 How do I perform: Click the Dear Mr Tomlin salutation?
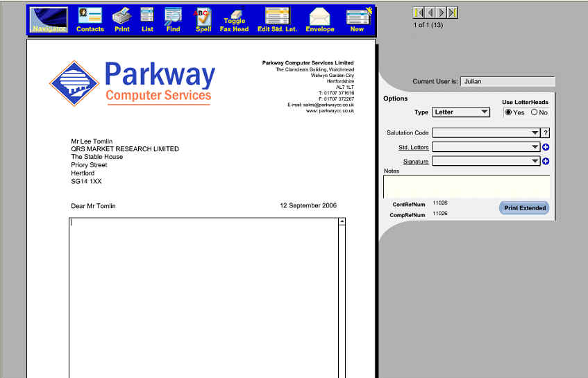[x=93, y=206]
